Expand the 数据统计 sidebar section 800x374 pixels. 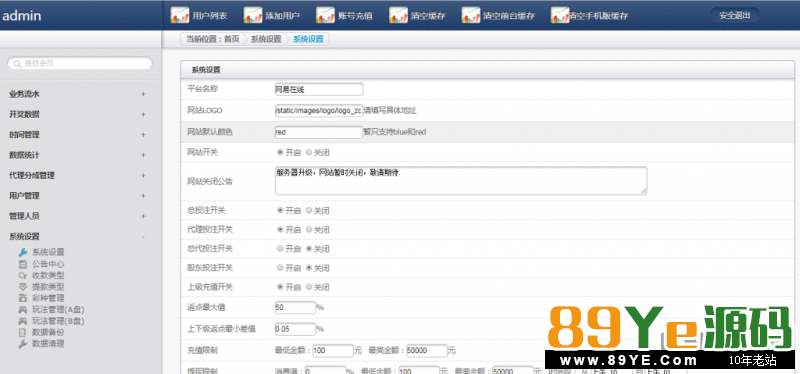point(143,155)
